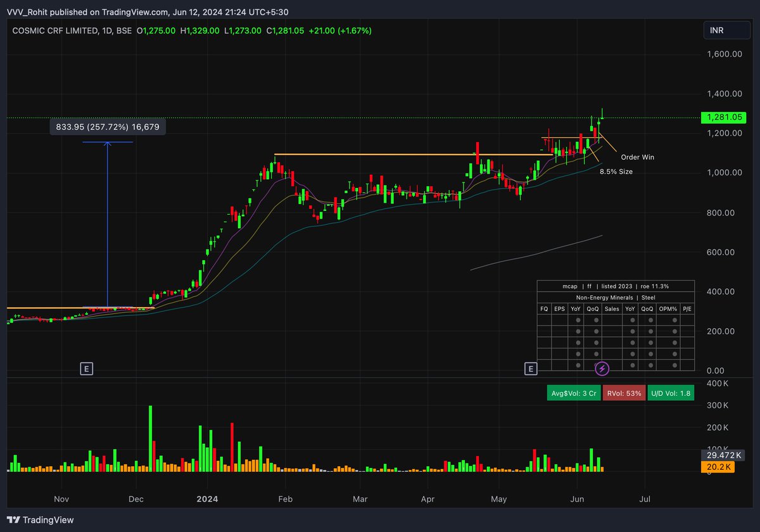Click the FQ column header in table
Image resolution: width=760 pixels, height=532 pixels.
point(544,308)
